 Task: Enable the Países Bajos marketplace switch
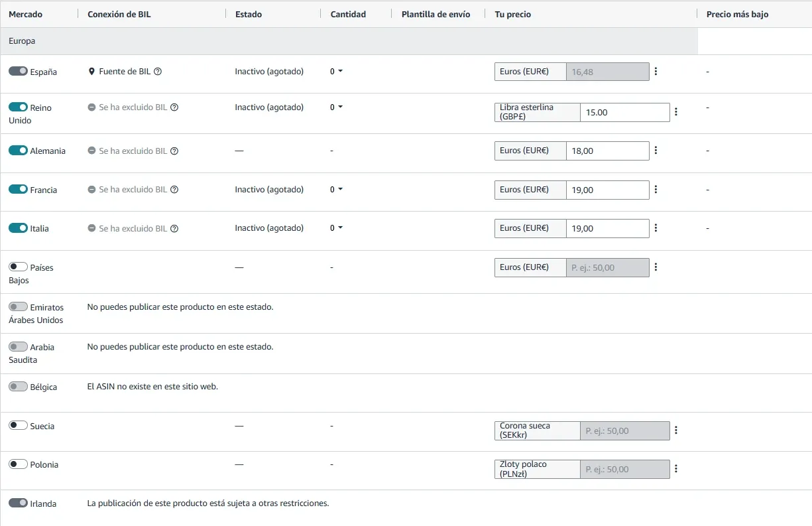tap(18, 267)
